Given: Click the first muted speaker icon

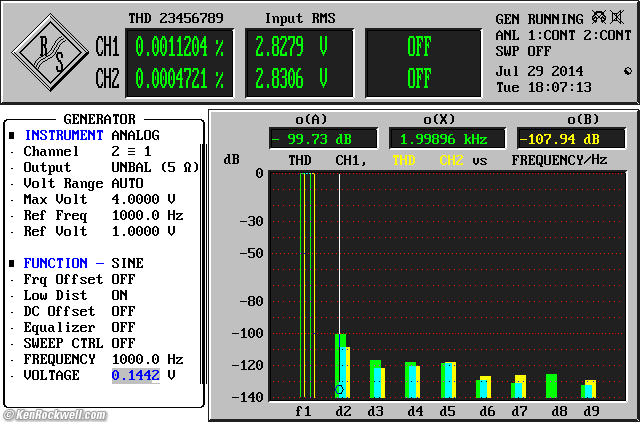Looking at the screenshot, I should click(598, 18).
